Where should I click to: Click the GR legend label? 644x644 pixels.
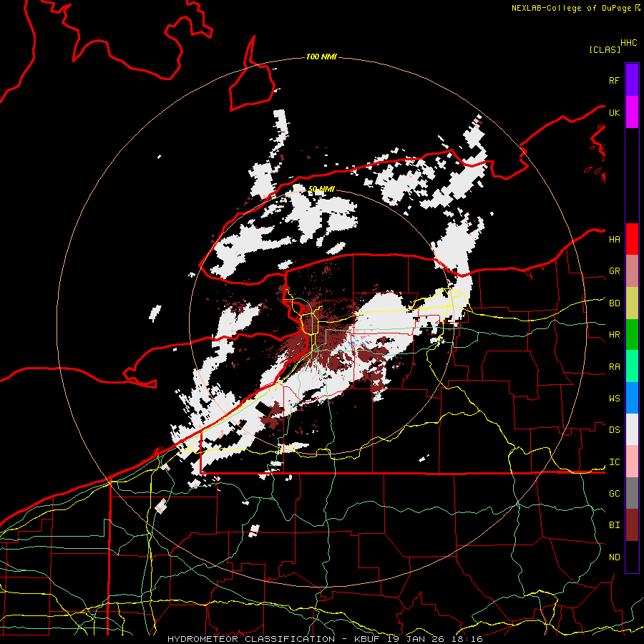(x=615, y=271)
